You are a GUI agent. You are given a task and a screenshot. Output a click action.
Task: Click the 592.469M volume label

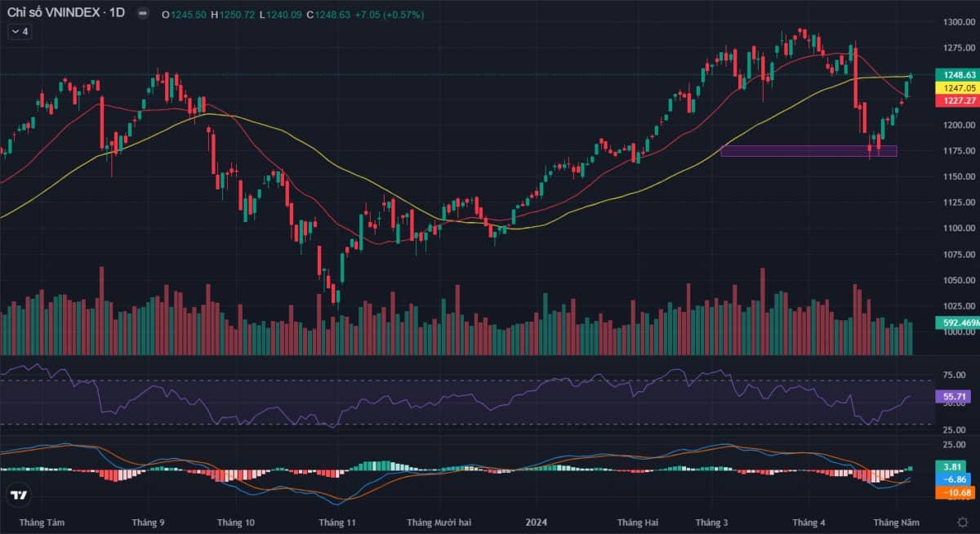[957, 323]
